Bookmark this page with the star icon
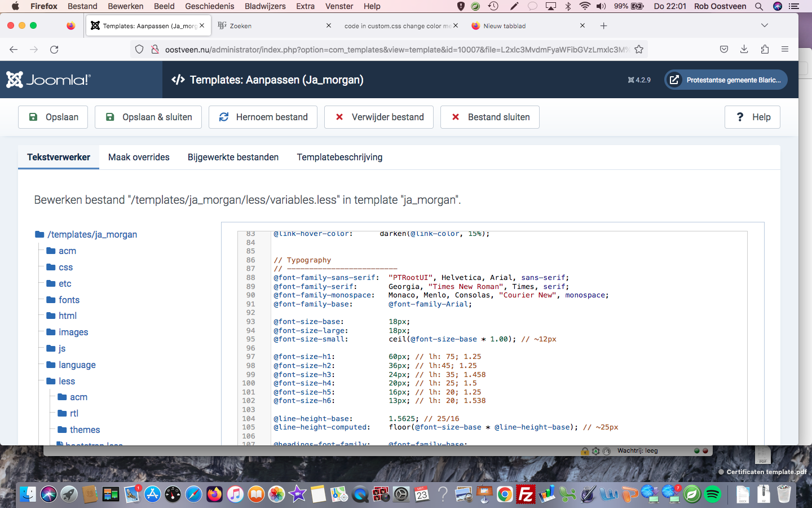The image size is (812, 508). tap(639, 50)
